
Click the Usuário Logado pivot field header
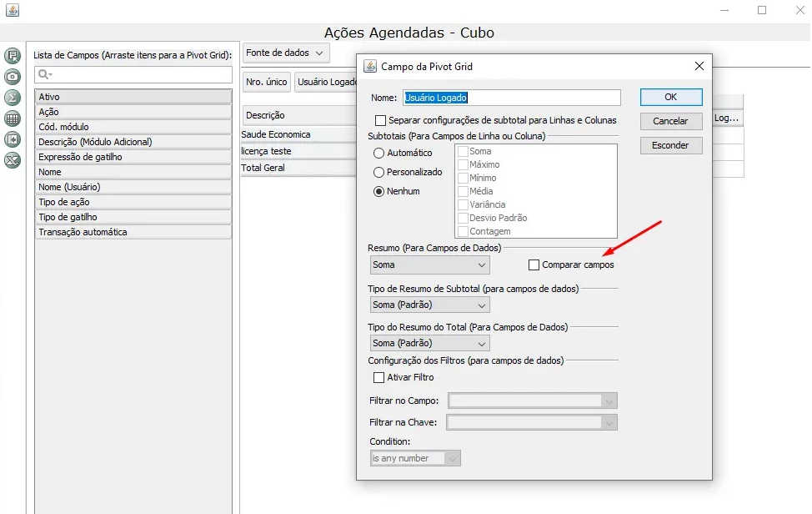tap(326, 82)
